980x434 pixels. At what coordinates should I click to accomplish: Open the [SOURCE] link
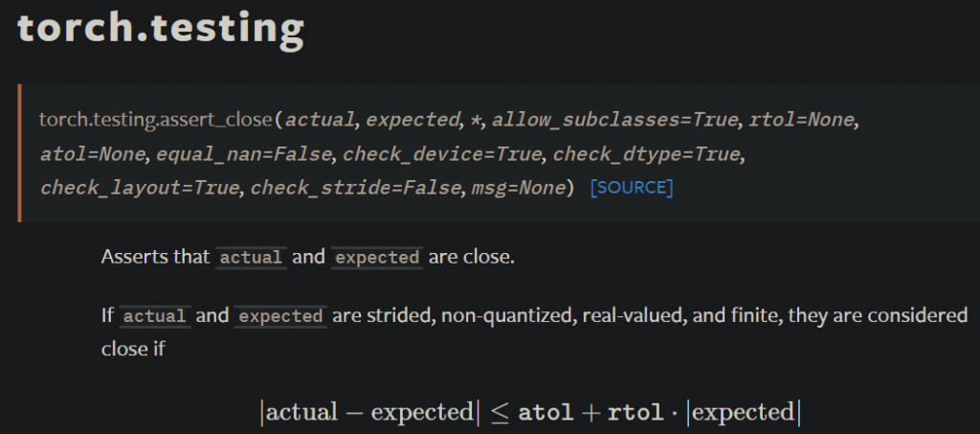click(x=632, y=188)
